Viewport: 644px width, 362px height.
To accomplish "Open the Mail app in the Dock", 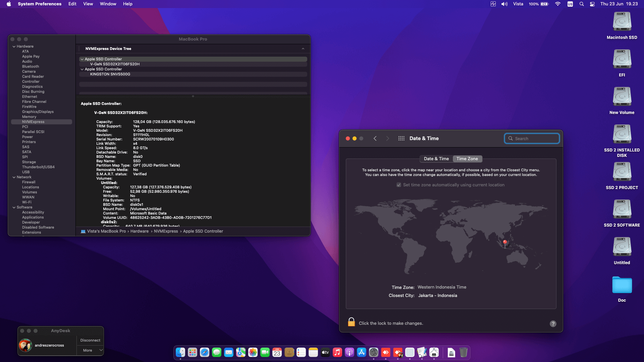I will coord(229,352).
